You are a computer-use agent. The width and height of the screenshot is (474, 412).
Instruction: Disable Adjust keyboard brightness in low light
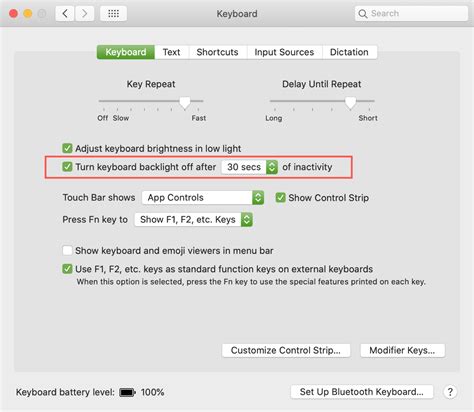[x=67, y=148]
